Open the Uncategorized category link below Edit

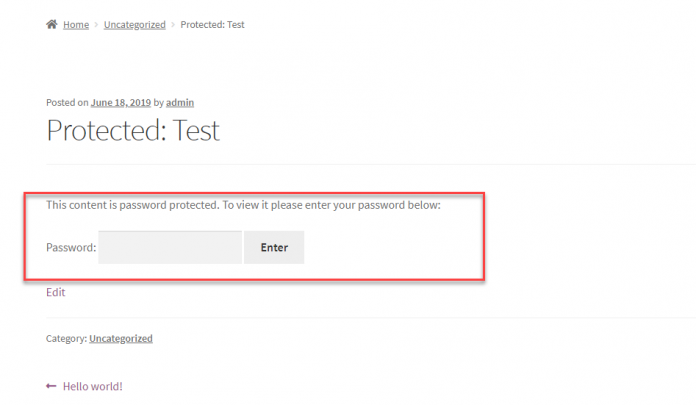pyautogui.click(x=121, y=339)
